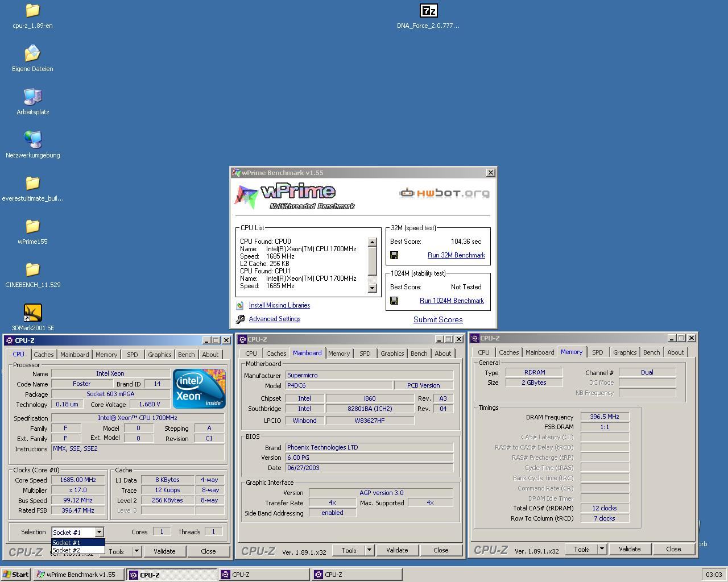Click Validate button in Memory window
Image resolution: width=728 pixels, height=582 pixels.
[630, 549]
